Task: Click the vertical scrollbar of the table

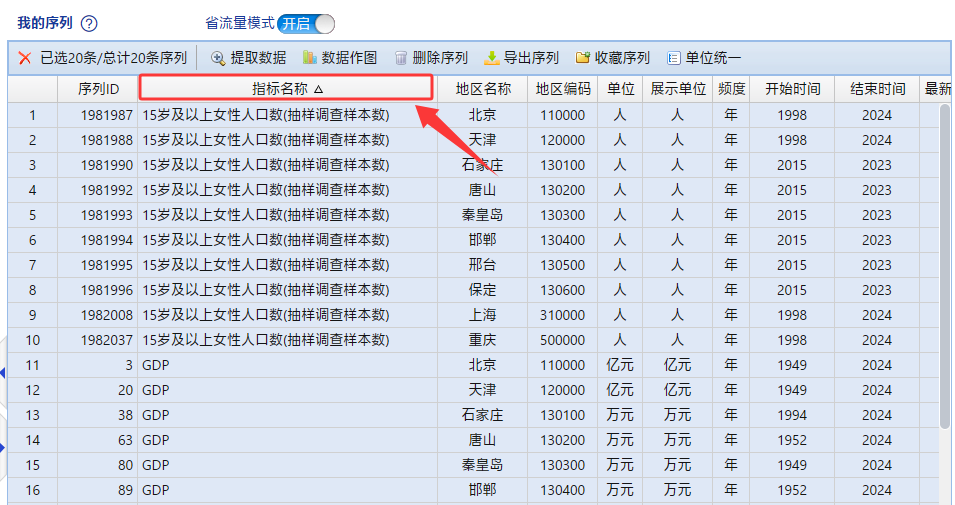Action: (945, 270)
